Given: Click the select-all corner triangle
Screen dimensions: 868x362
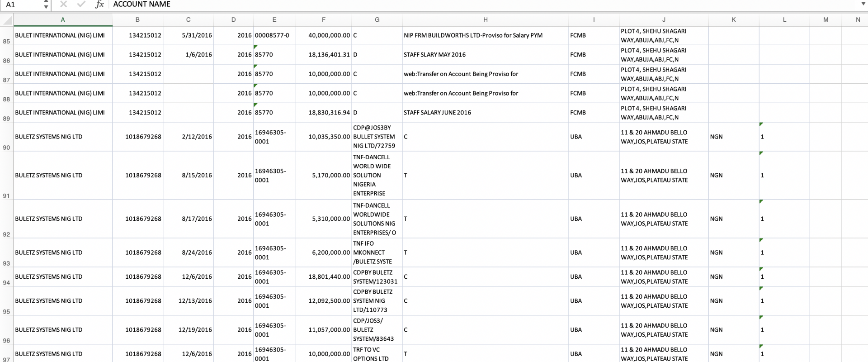Looking at the screenshot, I should [x=7, y=20].
